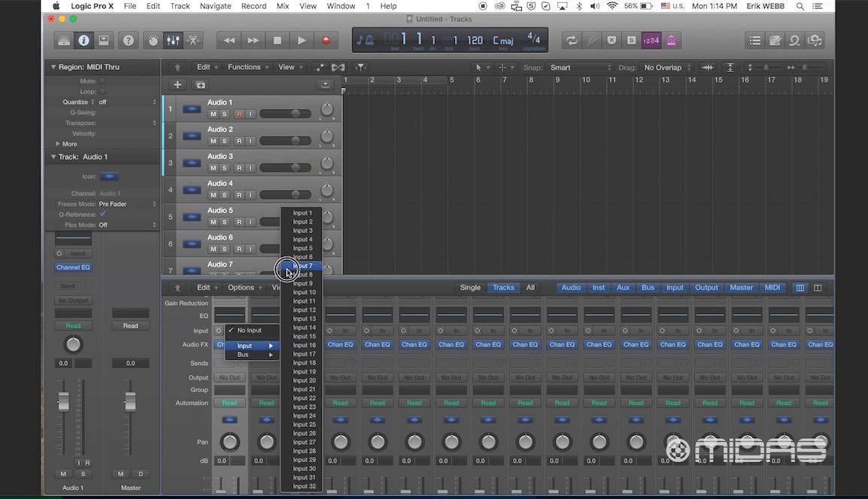Screen dimensions: 868x499
Task: Toggle record enable on Audio 1 track
Action: click(x=238, y=114)
